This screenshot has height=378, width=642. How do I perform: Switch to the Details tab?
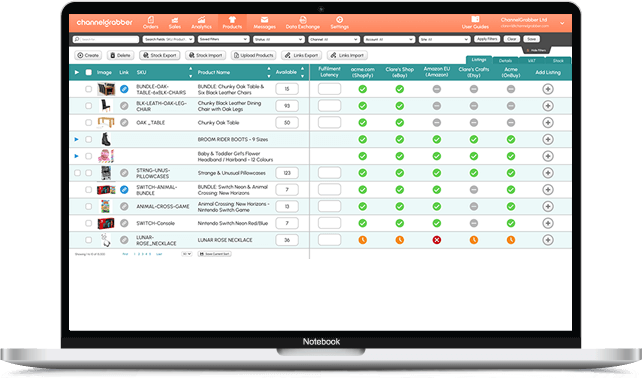(x=505, y=61)
